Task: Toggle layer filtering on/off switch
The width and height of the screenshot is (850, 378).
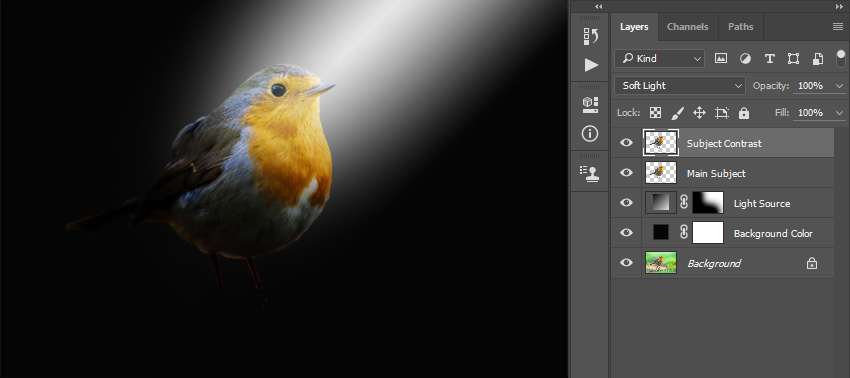Action: (x=841, y=59)
